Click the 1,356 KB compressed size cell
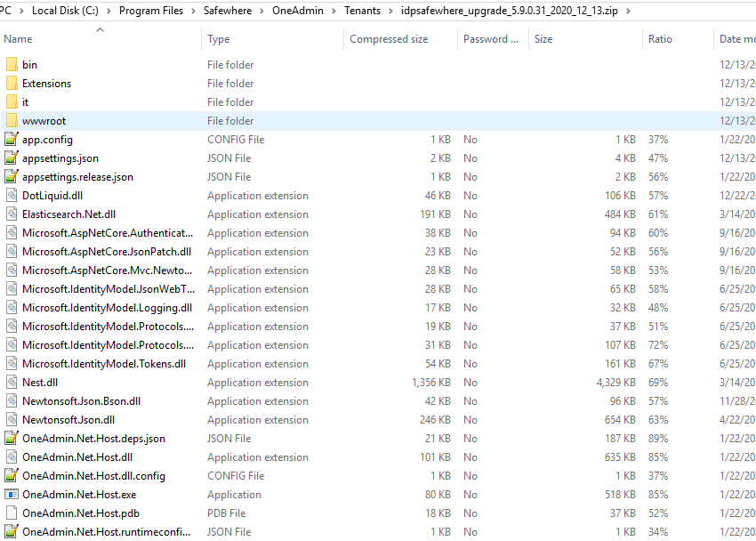 [x=431, y=383]
